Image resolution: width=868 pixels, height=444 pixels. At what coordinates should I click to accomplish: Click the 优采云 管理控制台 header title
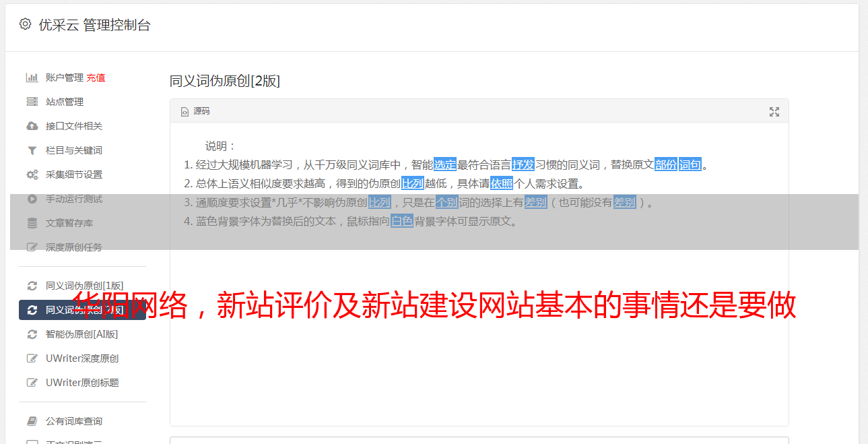[x=94, y=25]
